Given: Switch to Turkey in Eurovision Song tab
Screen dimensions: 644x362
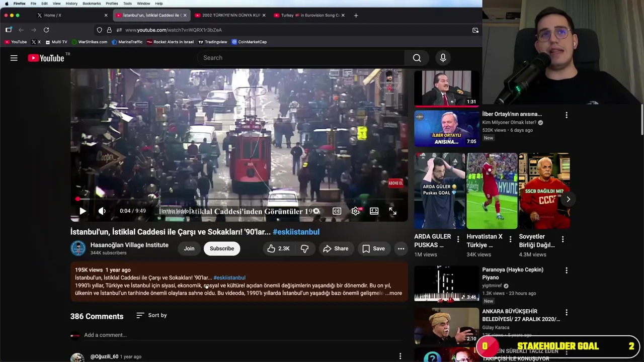Looking at the screenshot, I should (x=309, y=15).
